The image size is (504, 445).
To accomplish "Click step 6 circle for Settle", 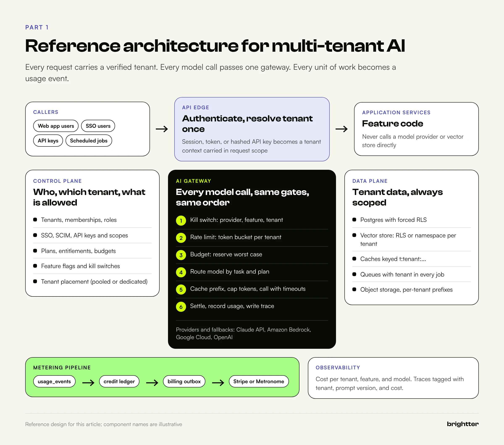I will point(181,307).
